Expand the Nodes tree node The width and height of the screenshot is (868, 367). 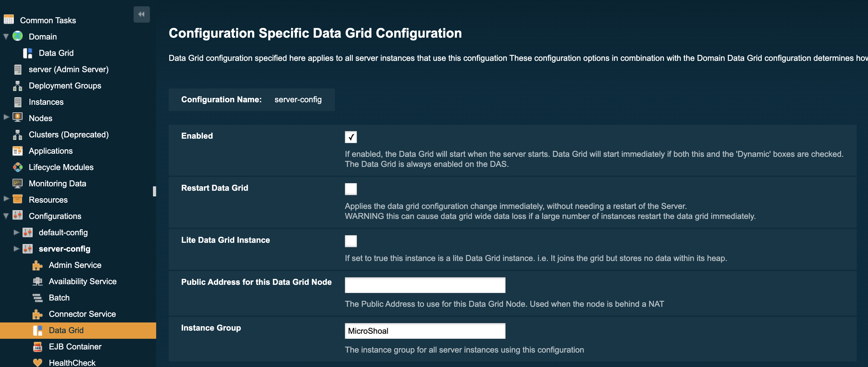(x=6, y=117)
